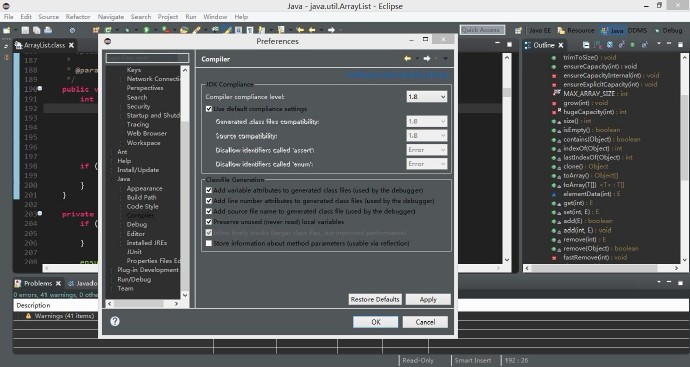This screenshot has width=690, height=367.
Task: Open the Source menu
Action: tap(48, 17)
